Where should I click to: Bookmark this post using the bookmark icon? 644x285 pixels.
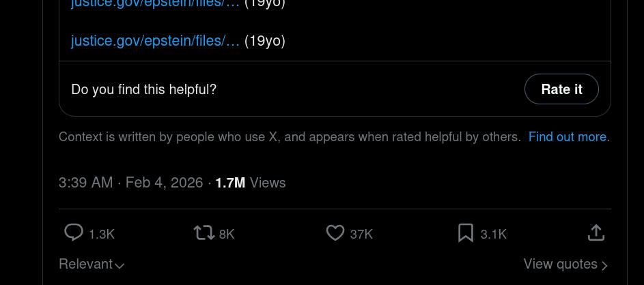pos(466,233)
